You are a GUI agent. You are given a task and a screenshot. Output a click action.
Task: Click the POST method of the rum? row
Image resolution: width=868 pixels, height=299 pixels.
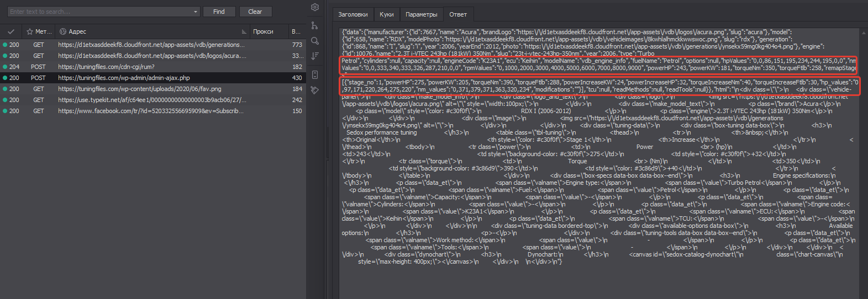[38, 67]
